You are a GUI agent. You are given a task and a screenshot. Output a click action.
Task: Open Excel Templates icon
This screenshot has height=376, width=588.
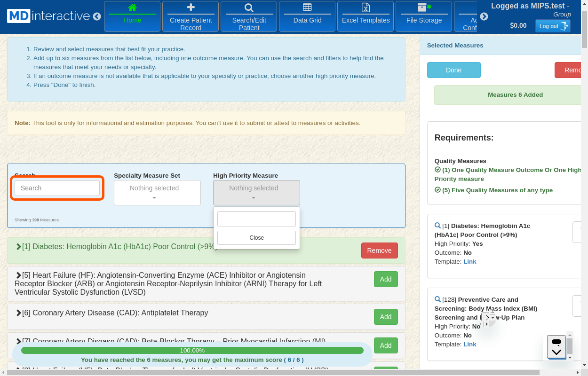click(x=366, y=8)
